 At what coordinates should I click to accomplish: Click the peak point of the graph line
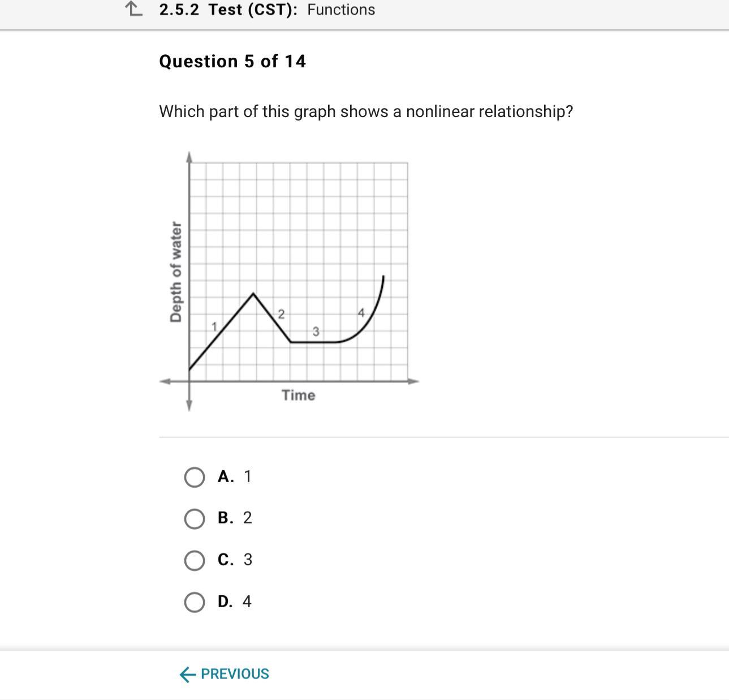(253, 294)
